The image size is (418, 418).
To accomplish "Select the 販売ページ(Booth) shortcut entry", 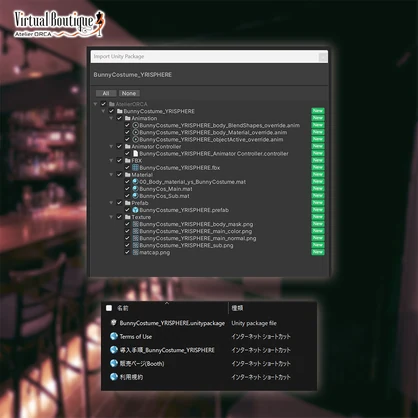I will tap(142, 364).
